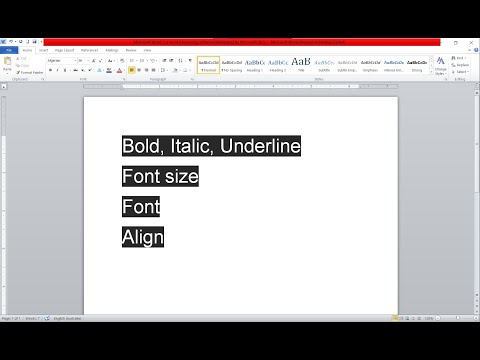
Task: Open the File tab
Action: 9,50
